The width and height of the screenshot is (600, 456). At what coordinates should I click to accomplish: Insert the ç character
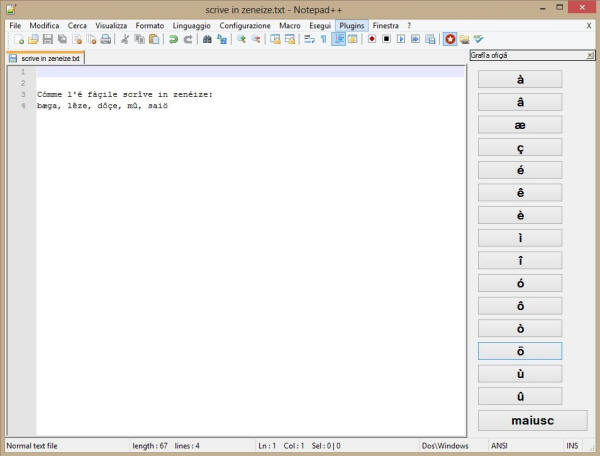coord(520,147)
